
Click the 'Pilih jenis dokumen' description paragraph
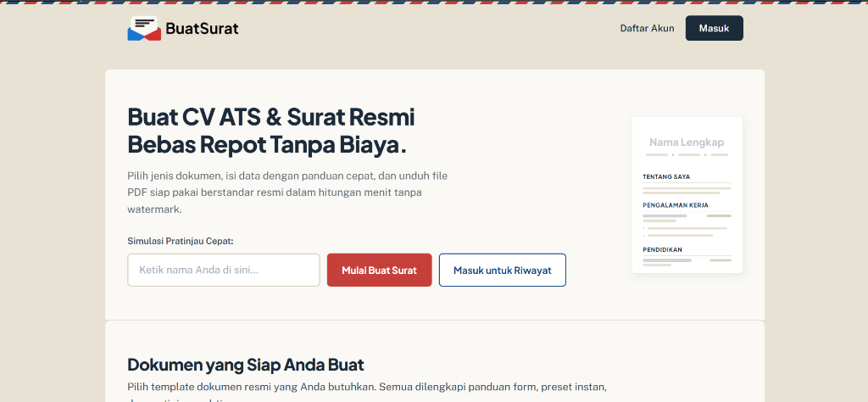(x=287, y=193)
